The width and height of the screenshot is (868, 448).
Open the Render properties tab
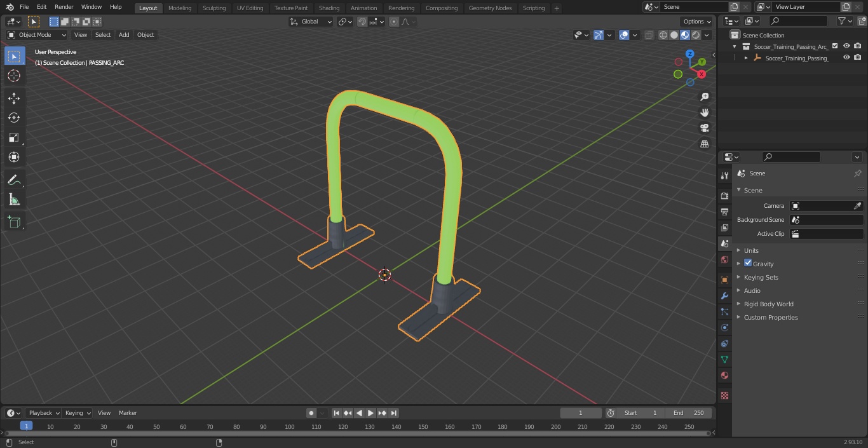(x=724, y=196)
